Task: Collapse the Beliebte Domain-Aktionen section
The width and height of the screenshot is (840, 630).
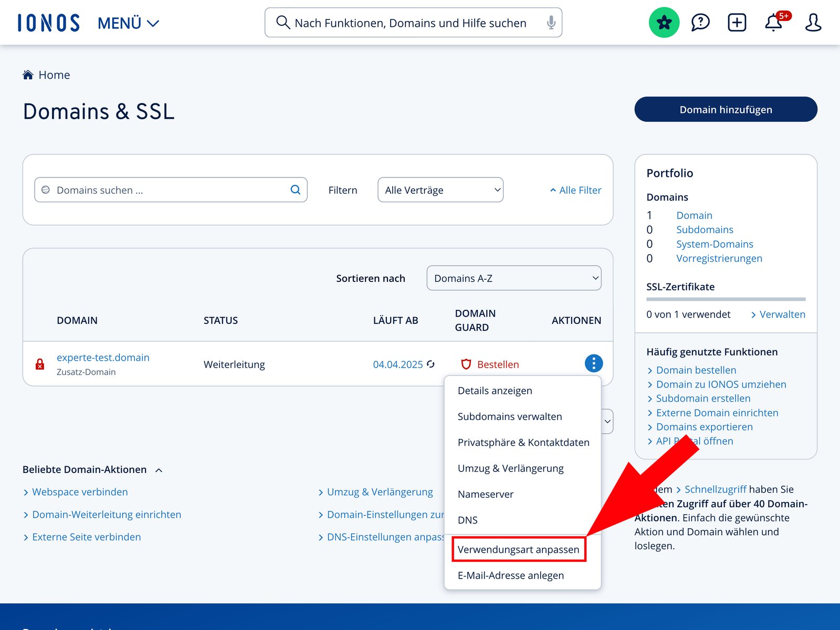Action: (x=159, y=469)
